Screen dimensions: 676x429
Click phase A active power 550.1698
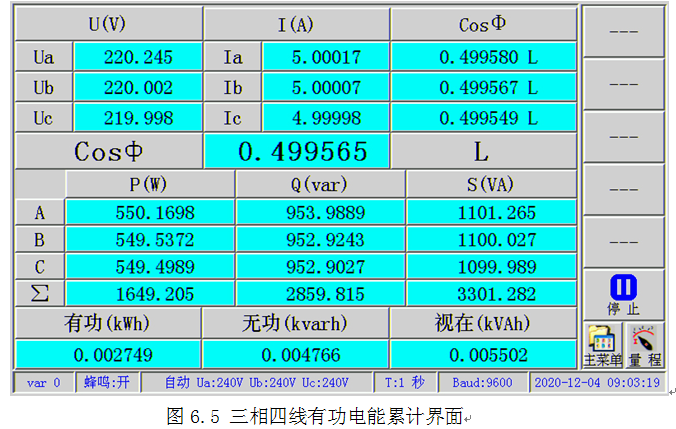click(x=150, y=213)
